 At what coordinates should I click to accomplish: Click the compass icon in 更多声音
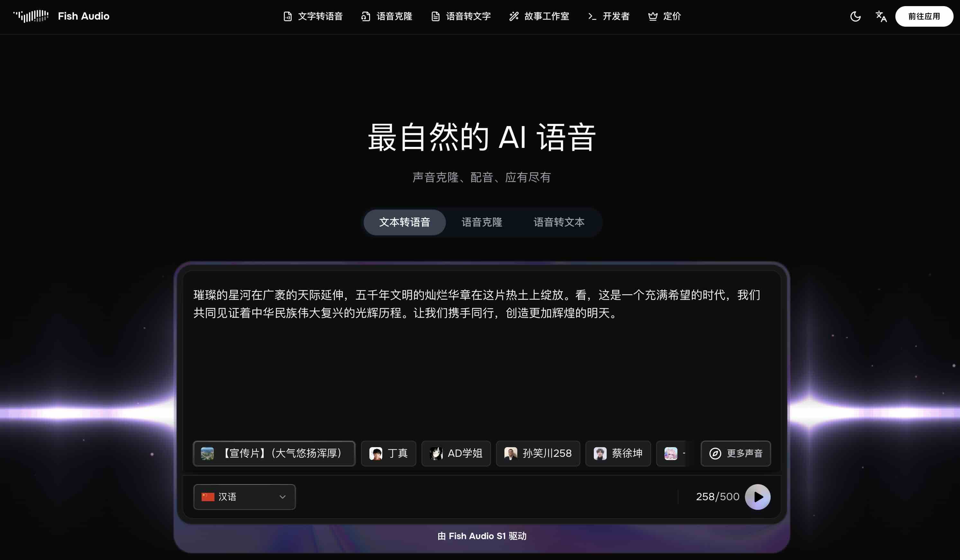pos(715,453)
